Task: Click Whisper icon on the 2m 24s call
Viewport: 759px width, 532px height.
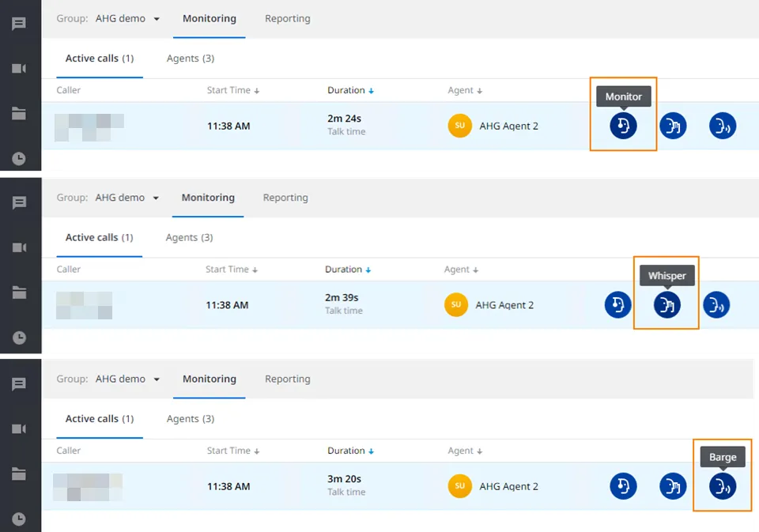Action: (x=673, y=126)
